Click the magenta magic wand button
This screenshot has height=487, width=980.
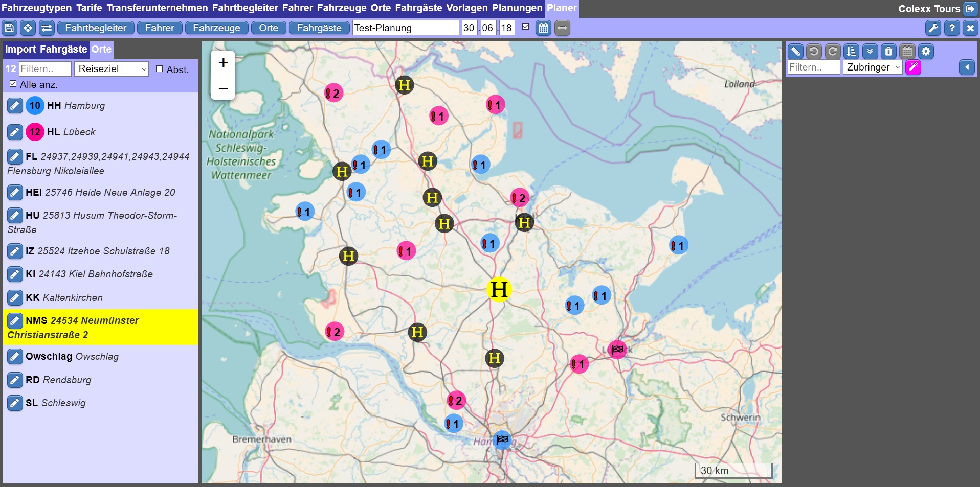click(913, 67)
